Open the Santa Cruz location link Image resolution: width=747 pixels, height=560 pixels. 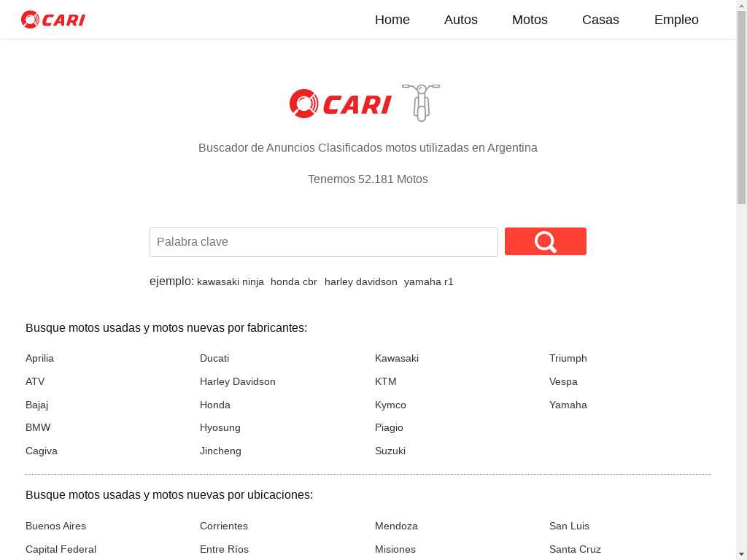click(x=575, y=549)
